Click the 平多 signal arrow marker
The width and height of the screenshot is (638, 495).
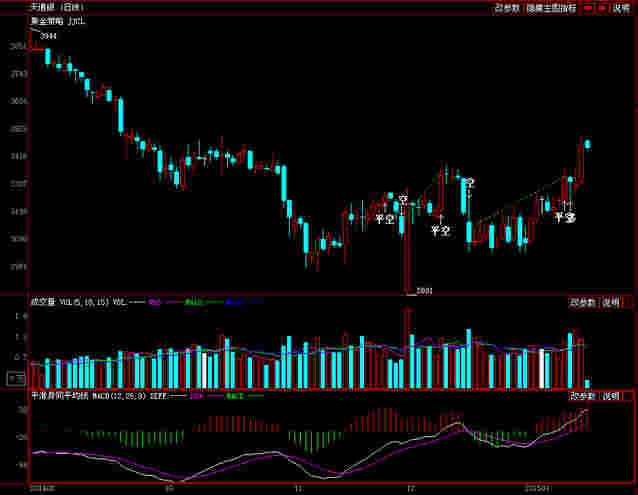pos(565,215)
